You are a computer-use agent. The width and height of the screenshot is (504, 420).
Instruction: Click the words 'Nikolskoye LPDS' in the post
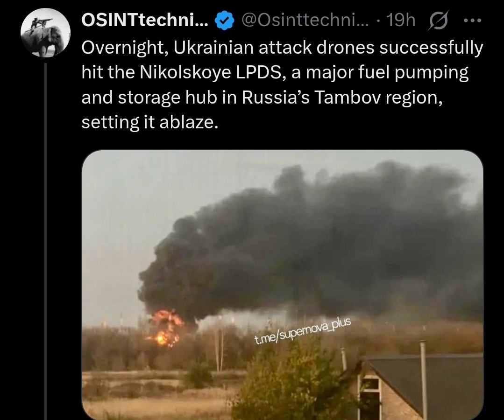[210, 72]
